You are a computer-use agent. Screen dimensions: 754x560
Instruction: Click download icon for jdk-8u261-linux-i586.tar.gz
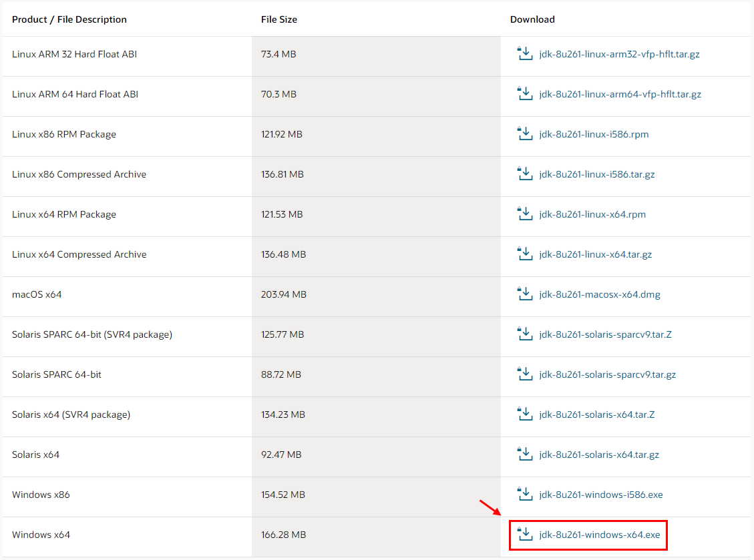[x=525, y=174]
